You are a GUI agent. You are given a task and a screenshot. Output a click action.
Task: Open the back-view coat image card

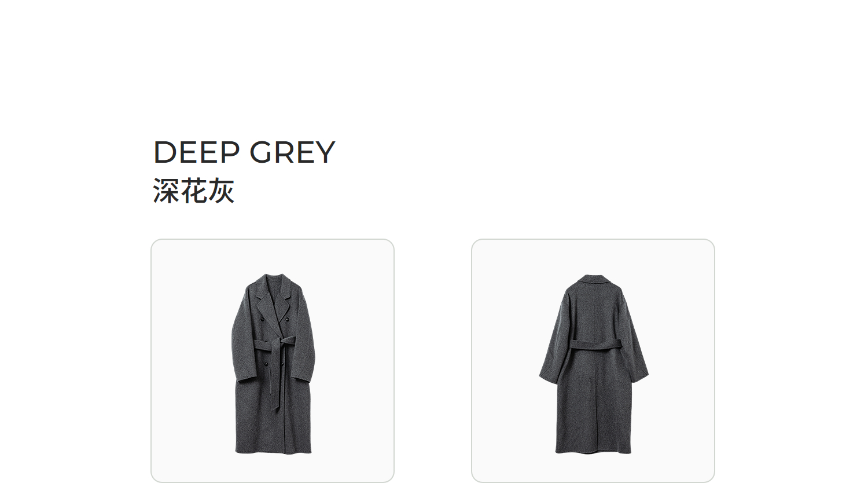[593, 360]
